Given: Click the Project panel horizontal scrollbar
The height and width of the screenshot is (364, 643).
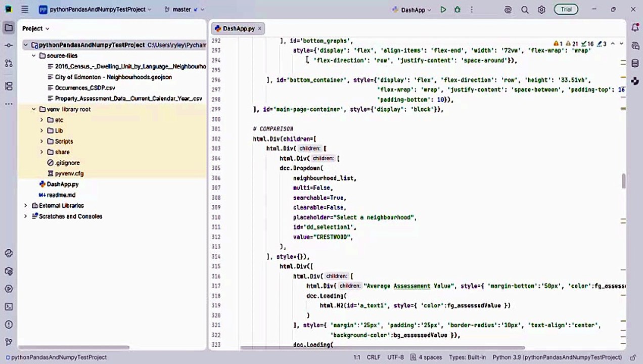Looking at the screenshot, I should (x=74, y=347).
